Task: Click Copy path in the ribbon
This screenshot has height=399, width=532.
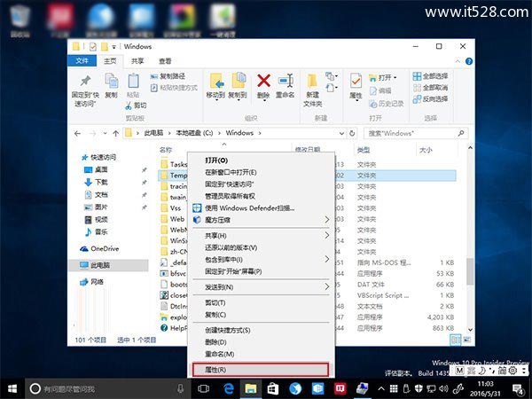Action: click(168, 76)
